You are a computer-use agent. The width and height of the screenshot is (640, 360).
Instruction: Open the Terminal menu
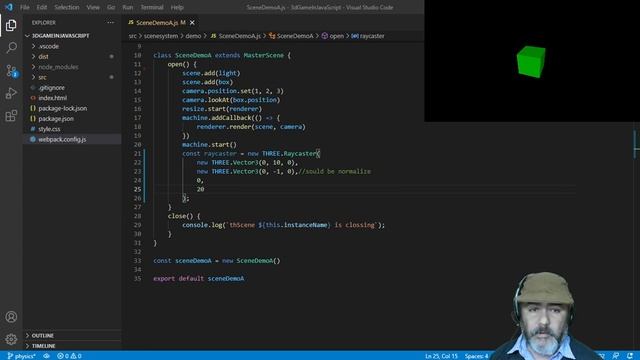(152, 7)
